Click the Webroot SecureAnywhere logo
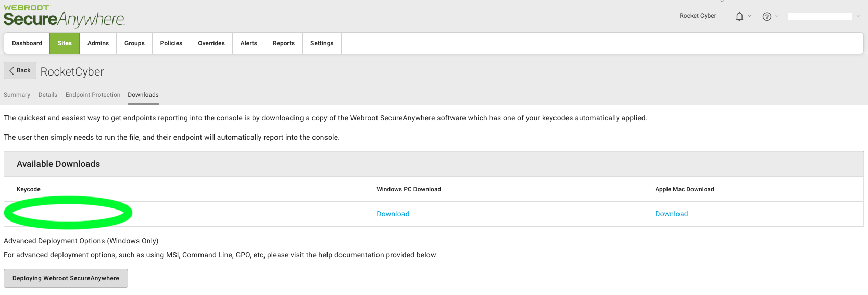This screenshot has height=295, width=868. tap(64, 16)
